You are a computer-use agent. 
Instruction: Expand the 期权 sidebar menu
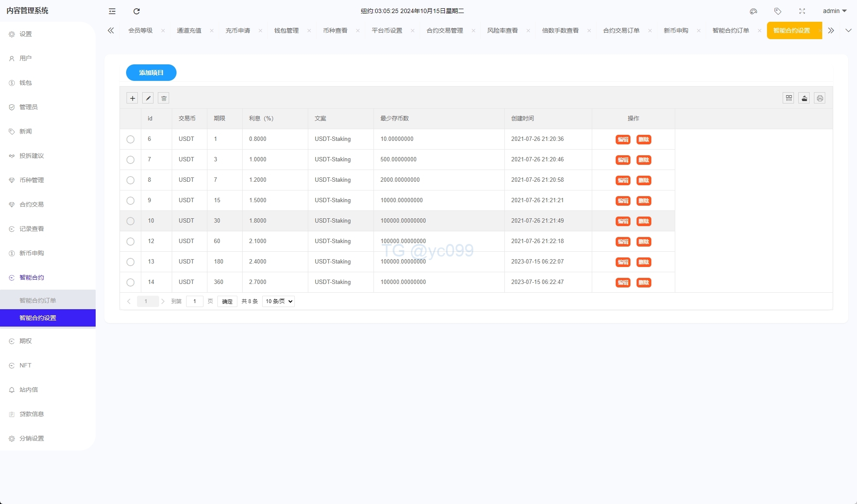(26, 341)
